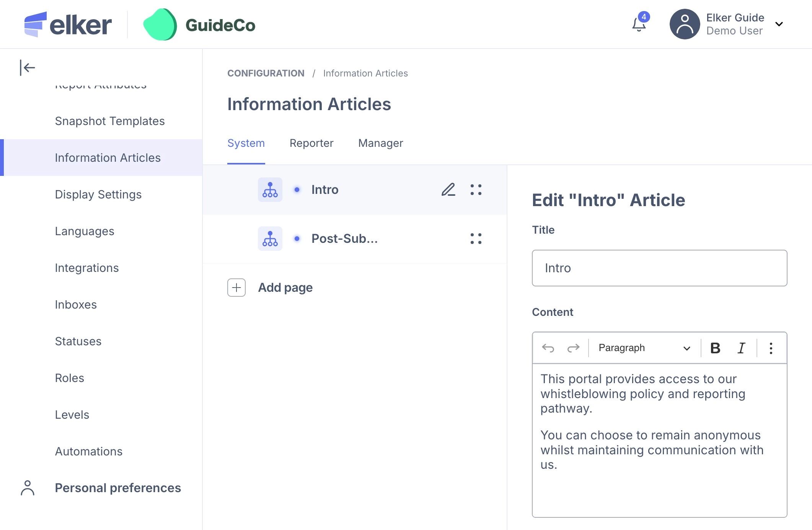This screenshot has width=812, height=530.
Task: Open the notifications bell
Action: (639, 24)
